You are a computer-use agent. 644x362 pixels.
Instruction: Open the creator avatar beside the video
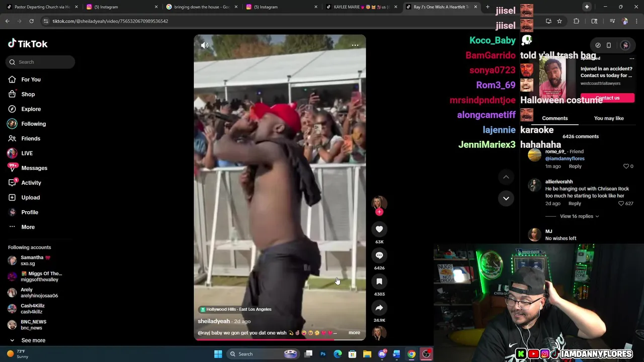(379, 203)
